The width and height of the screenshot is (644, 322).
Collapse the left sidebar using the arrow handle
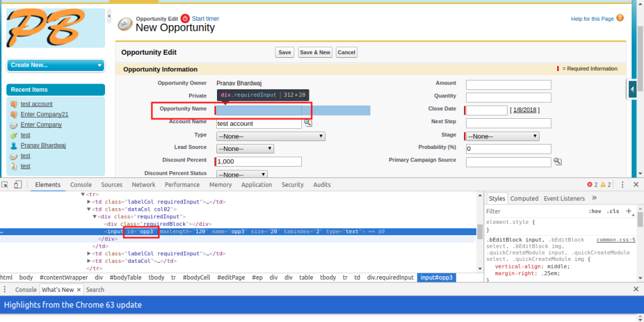(x=109, y=16)
